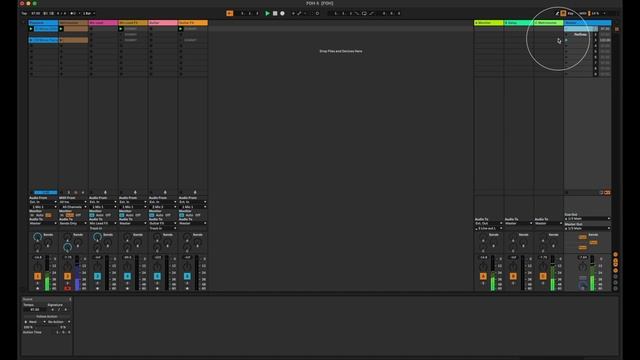Image resolution: width=640 pixels, height=360 pixels.
Task: Click the orange Follow button in the transport bar
Action: coord(230,13)
